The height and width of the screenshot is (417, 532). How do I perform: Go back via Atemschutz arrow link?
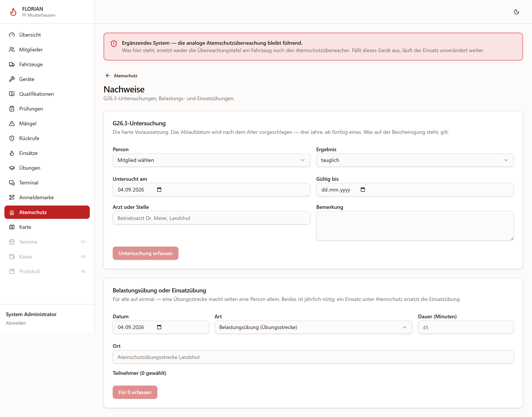tap(122, 76)
